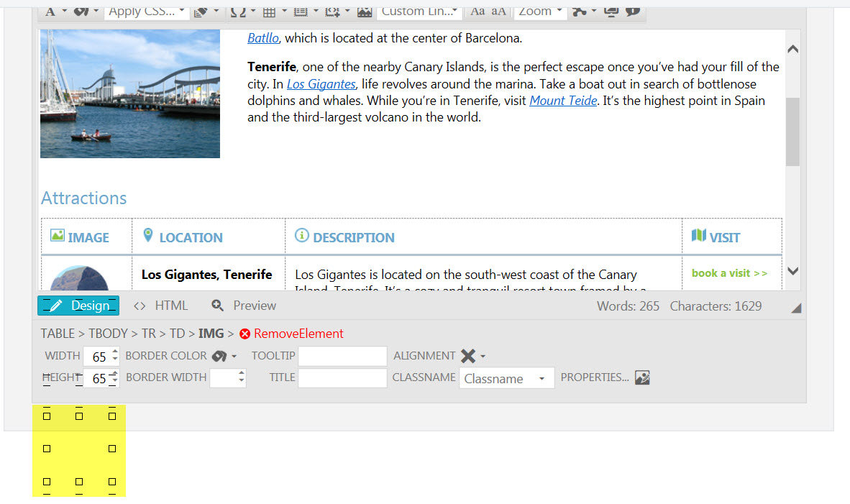Click the LOCATION pin icon
Image resolution: width=850 pixels, height=504 pixels.
(x=148, y=234)
